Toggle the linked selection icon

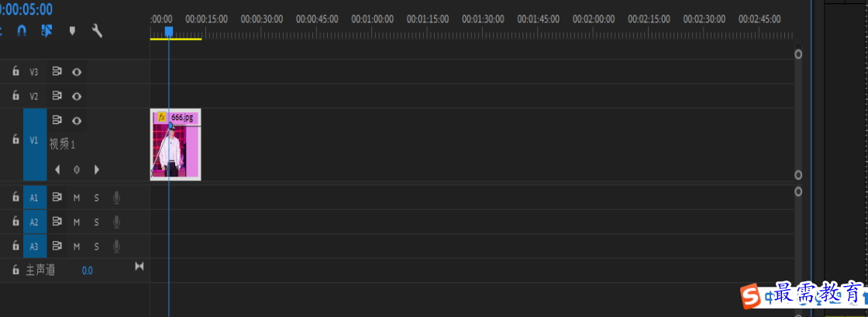[x=47, y=30]
